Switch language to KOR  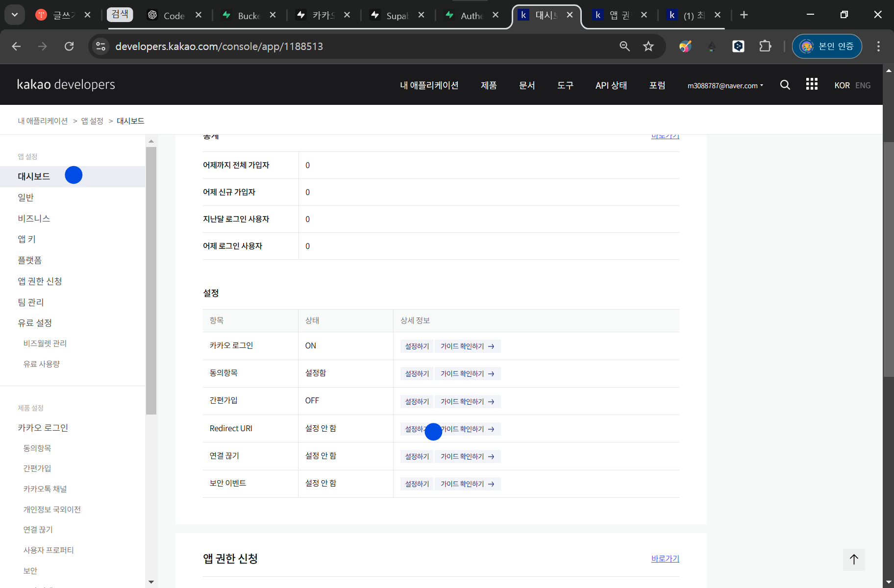[x=842, y=85]
